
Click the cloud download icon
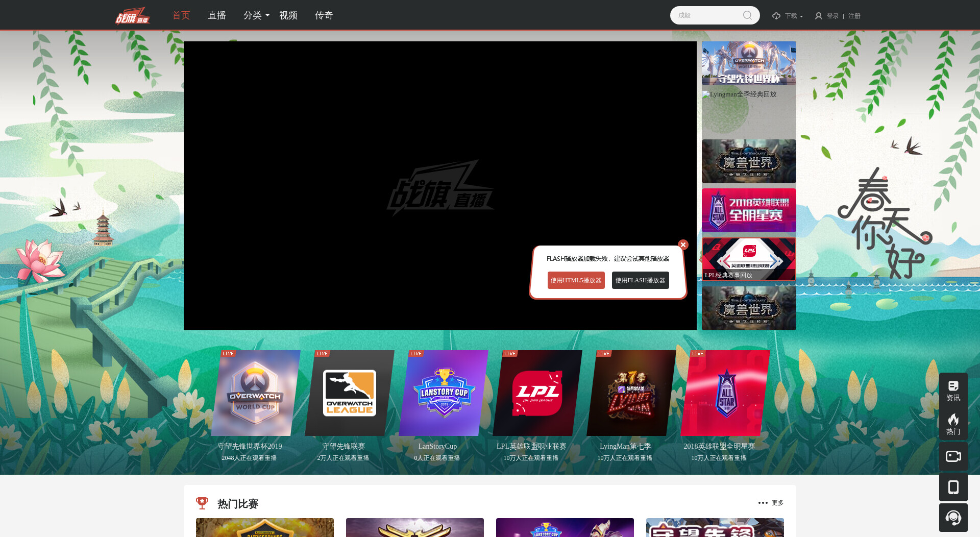(776, 16)
